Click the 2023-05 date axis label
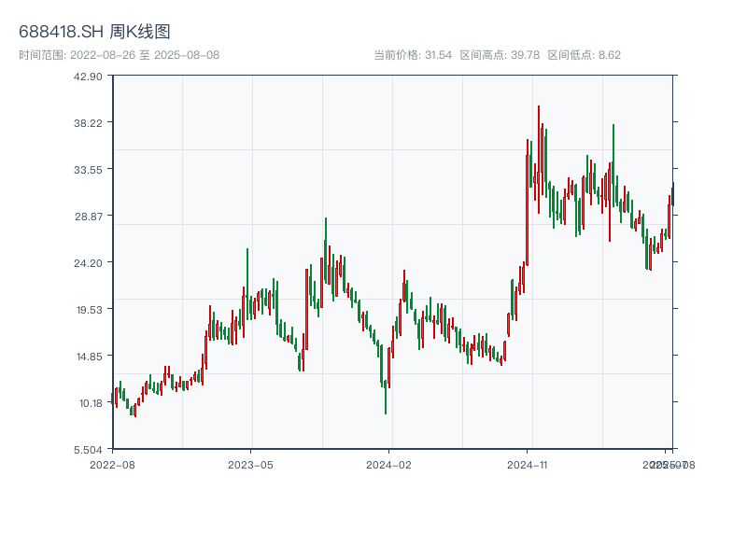Screen dimensions: 747x560 click(x=250, y=464)
